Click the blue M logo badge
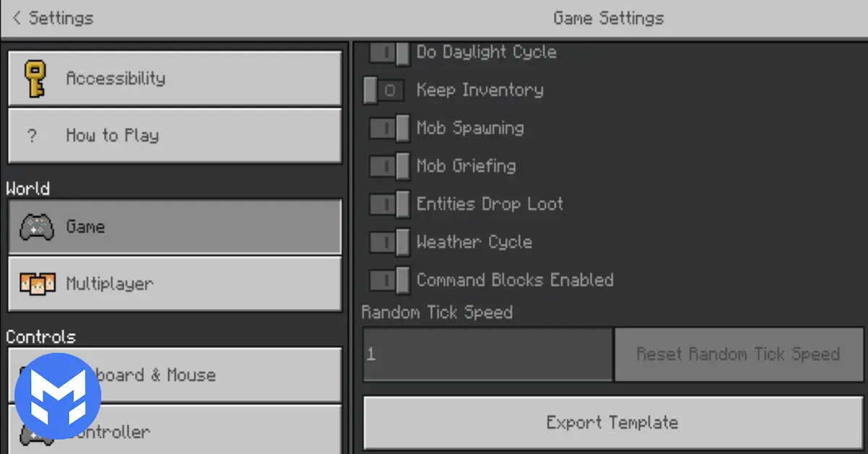This screenshot has height=454, width=868. 57,397
